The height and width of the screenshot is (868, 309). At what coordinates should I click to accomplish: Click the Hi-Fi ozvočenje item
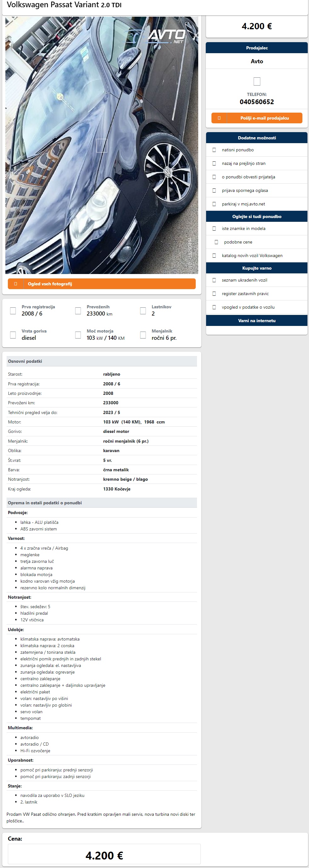35,750
